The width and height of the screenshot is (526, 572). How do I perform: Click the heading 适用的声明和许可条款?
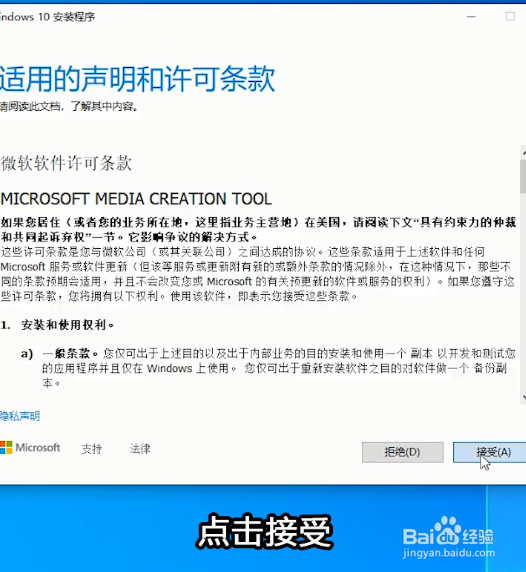[137, 79]
